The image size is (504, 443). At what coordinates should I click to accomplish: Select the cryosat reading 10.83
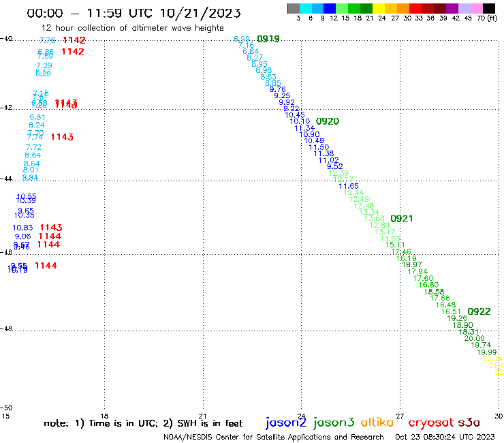[22, 228]
